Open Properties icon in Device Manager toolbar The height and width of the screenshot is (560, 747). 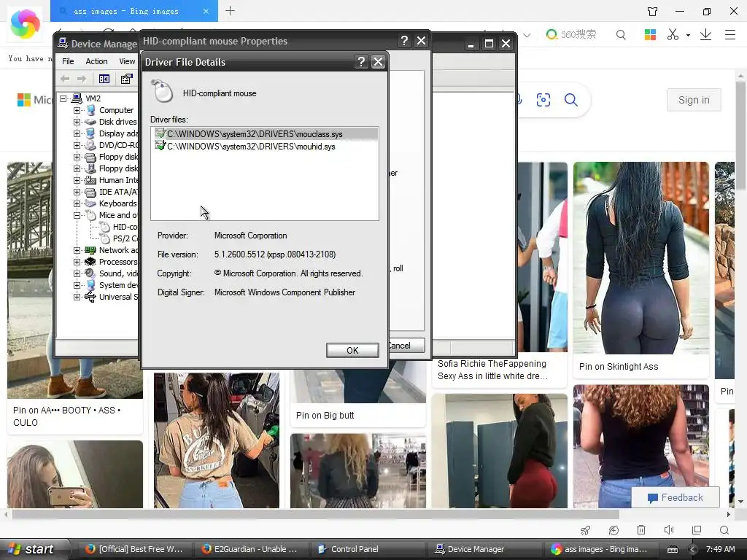pyautogui.click(x=126, y=79)
